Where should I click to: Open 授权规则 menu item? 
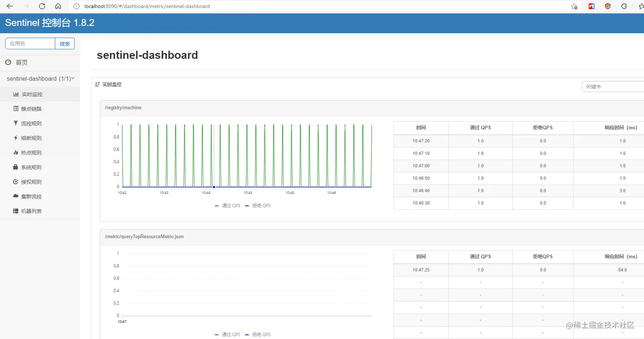pyautogui.click(x=32, y=182)
